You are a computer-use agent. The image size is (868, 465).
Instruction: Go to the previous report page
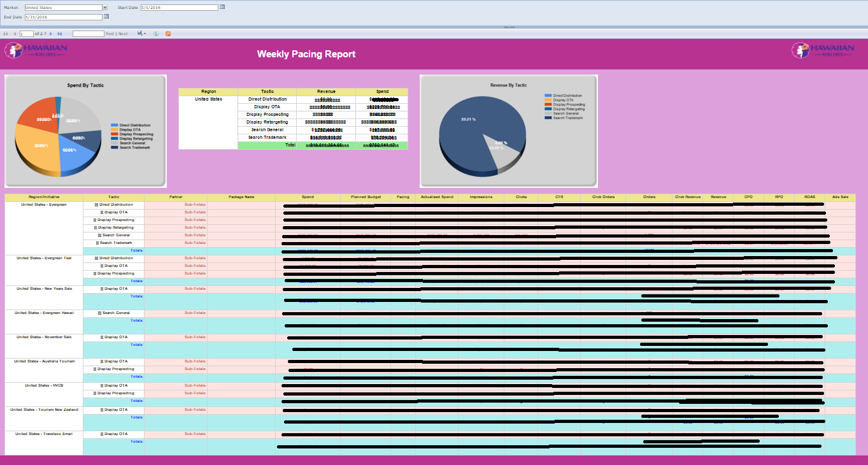[15, 34]
